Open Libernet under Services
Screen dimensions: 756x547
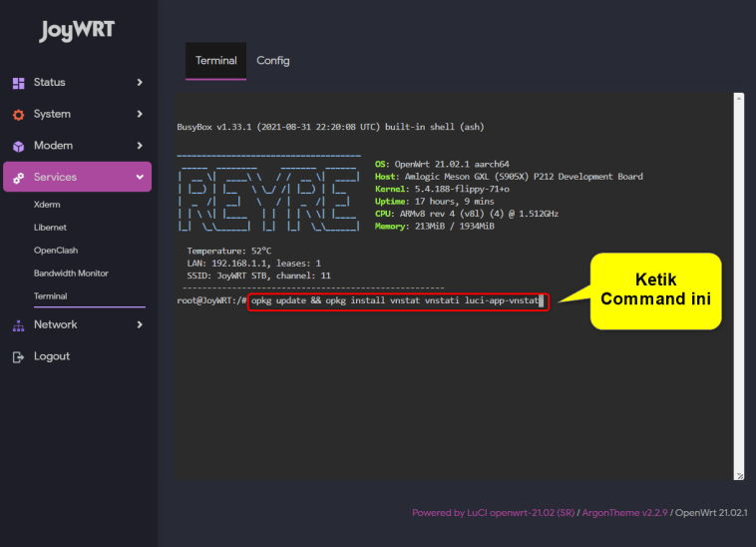50,228
